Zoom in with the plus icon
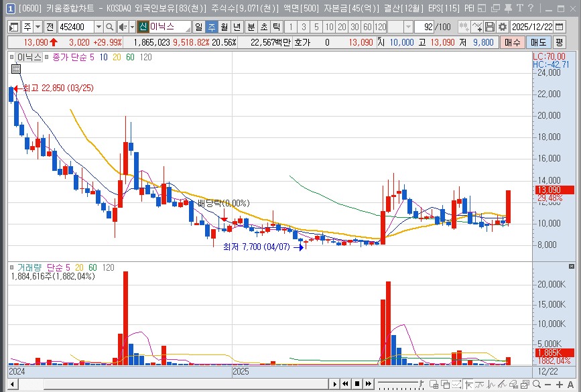Screen dimensions: 581x392 pyautogui.click(x=560, y=384)
